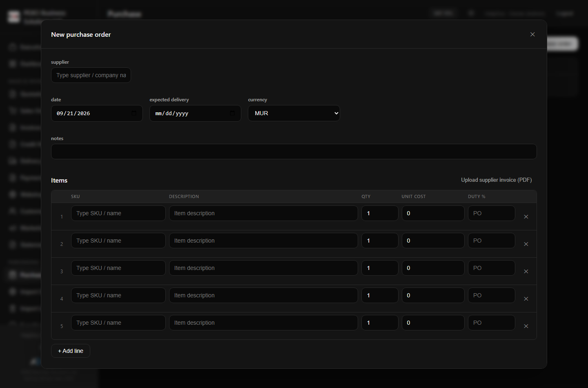The width and height of the screenshot is (588, 388).
Task: Click the quantity field in row 1
Action: (380, 213)
